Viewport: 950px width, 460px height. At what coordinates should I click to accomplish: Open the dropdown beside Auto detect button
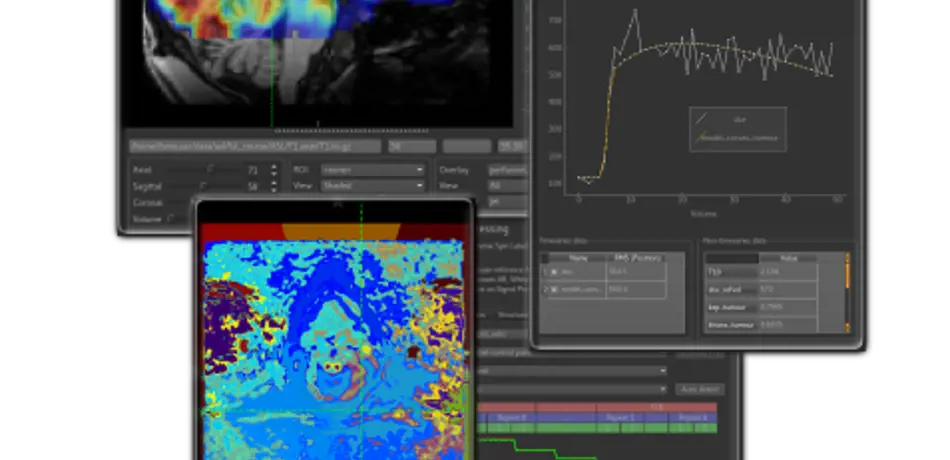pos(570,388)
